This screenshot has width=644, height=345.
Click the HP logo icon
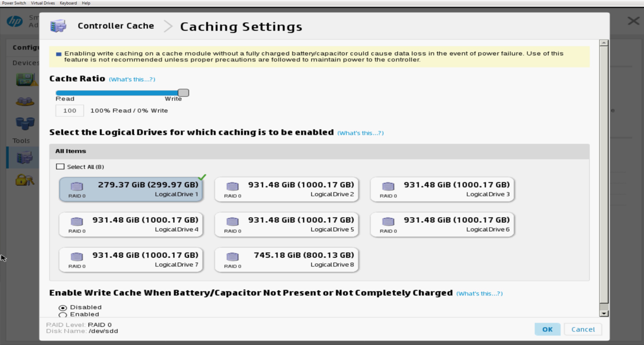coord(14,21)
